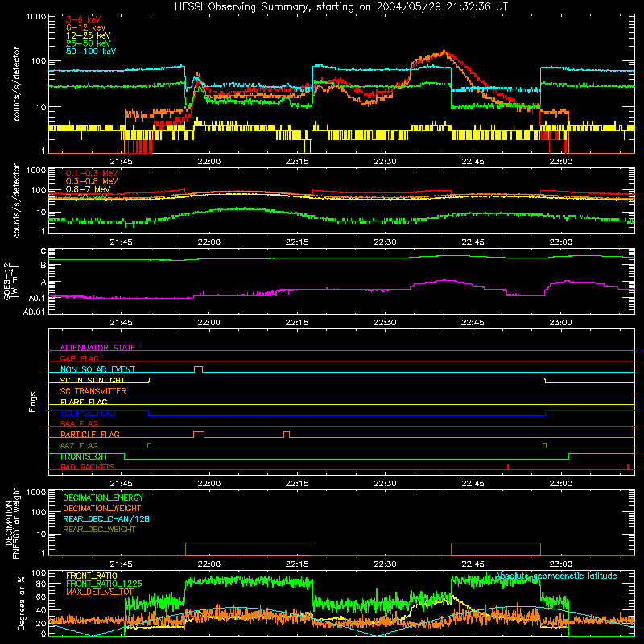Click the MAX_DET_VS_TOT legend label
This screenshot has height=644, width=644.
pos(100,592)
